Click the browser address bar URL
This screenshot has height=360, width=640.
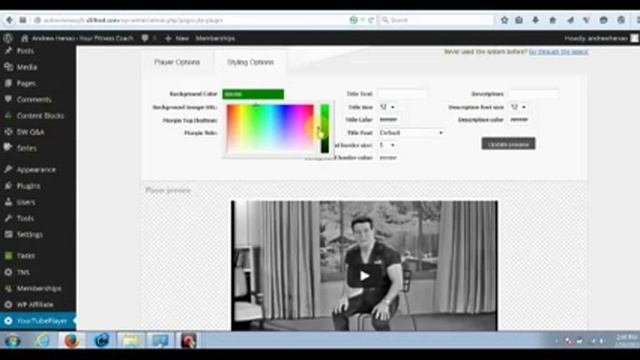pyautogui.click(x=133, y=20)
